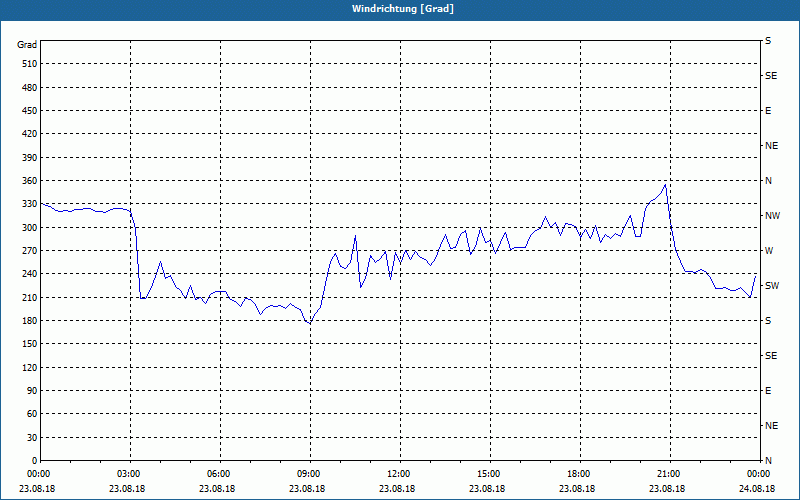Click the 390 degree axis label
This screenshot has width=800, height=500.
click(x=30, y=157)
